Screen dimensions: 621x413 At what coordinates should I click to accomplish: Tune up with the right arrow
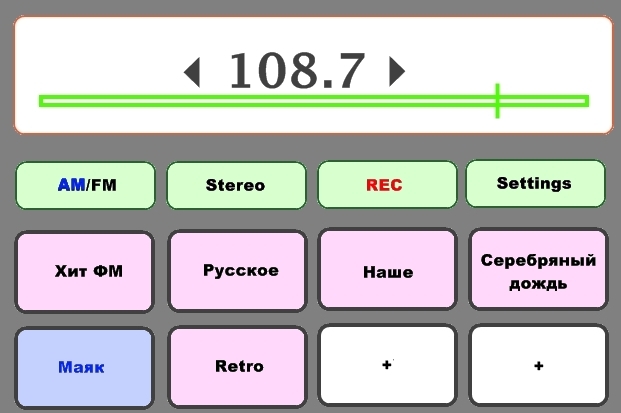point(397,70)
